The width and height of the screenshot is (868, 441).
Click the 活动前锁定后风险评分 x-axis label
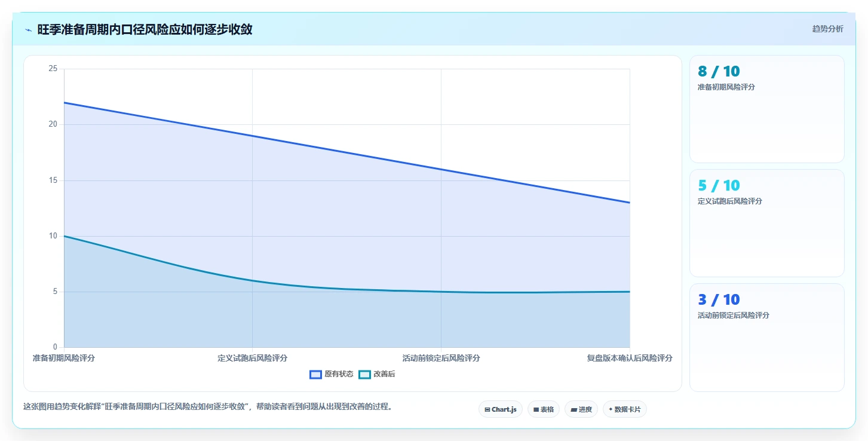(x=441, y=358)
